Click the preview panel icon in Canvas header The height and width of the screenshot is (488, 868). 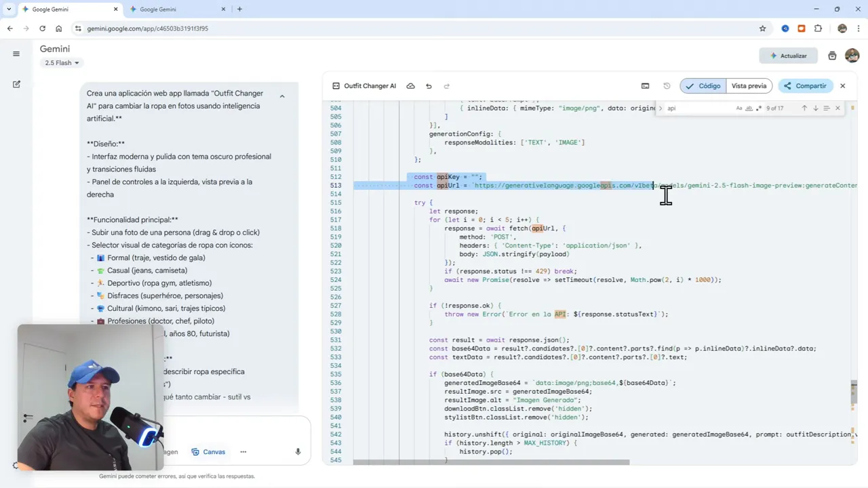[645, 85]
